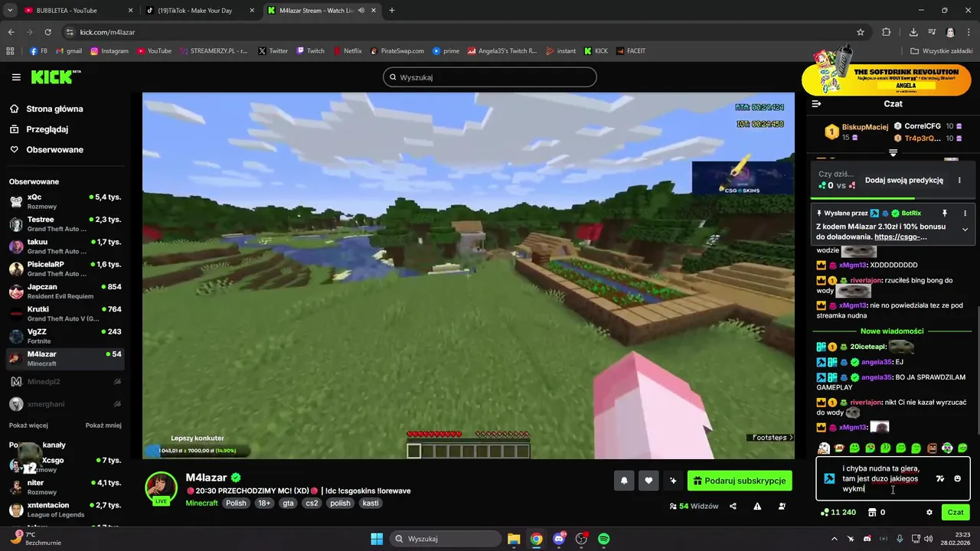Reload the page in browser toolbar
Image resolution: width=980 pixels, height=551 pixels.
[x=47, y=32]
